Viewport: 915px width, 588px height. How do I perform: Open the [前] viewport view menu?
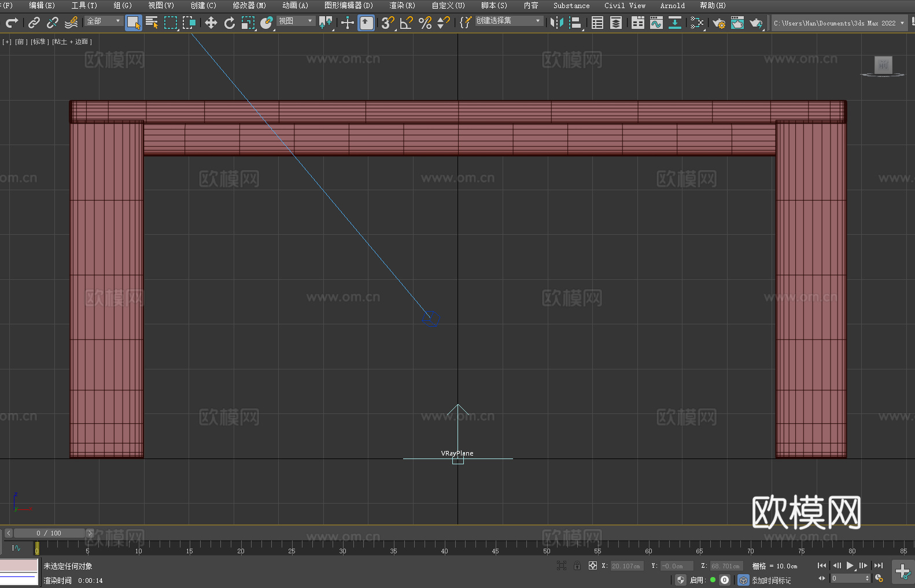click(21, 42)
